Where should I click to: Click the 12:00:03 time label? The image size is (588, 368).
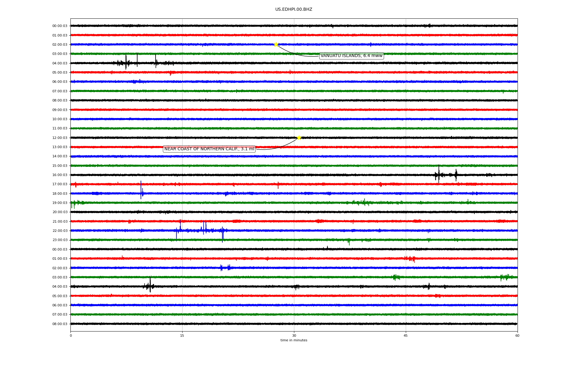[60, 138]
